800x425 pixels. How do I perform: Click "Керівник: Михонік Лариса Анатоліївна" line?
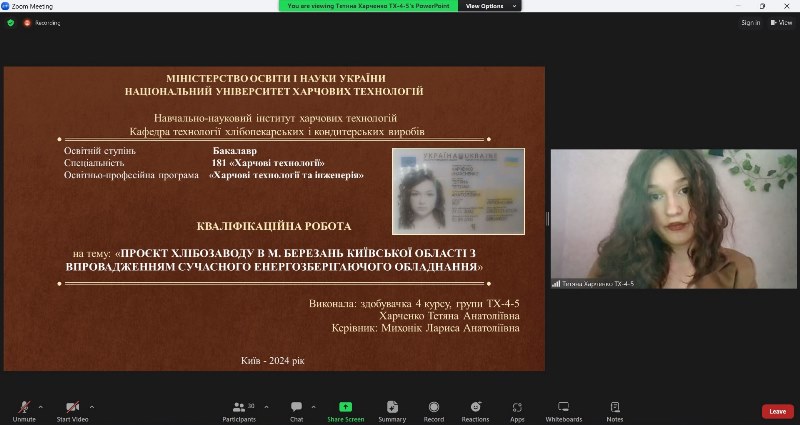tap(426, 328)
